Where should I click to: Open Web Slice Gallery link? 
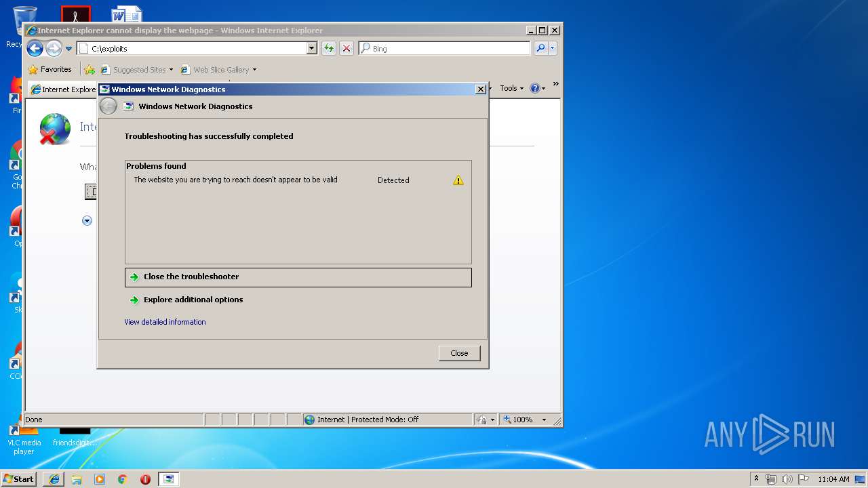click(215, 70)
